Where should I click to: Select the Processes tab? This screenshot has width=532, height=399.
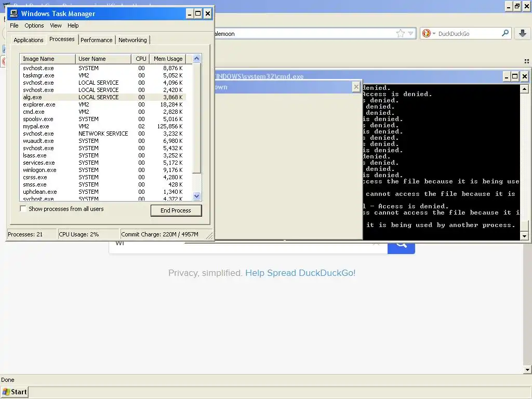62,39
